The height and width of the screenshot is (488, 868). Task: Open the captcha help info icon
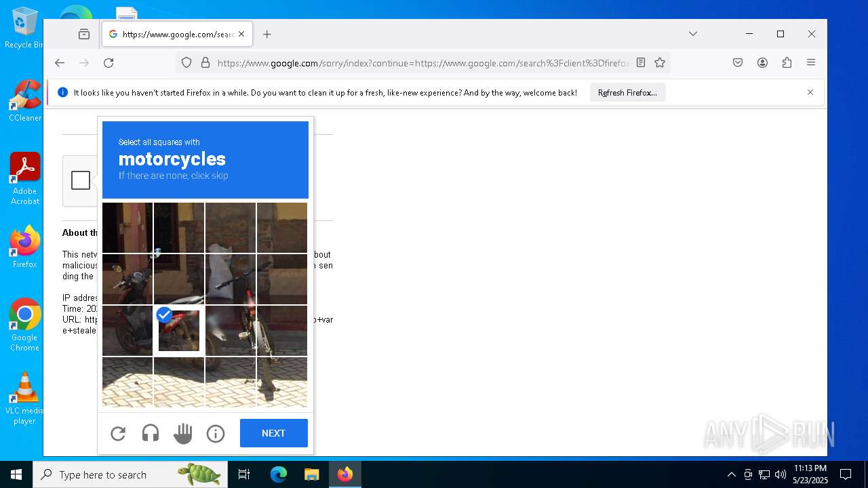216,433
